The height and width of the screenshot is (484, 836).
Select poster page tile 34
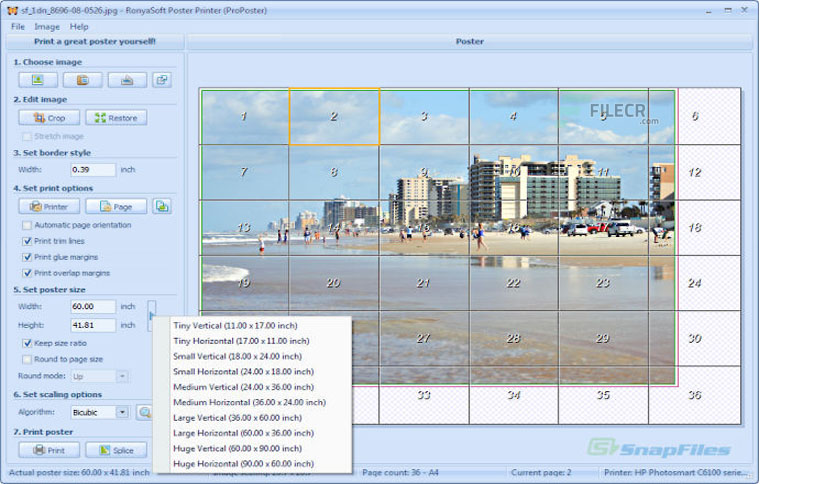point(513,395)
